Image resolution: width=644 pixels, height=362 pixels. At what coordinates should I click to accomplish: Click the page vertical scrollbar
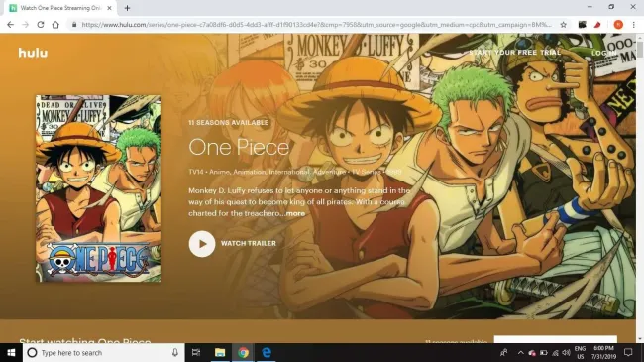pos(640,188)
